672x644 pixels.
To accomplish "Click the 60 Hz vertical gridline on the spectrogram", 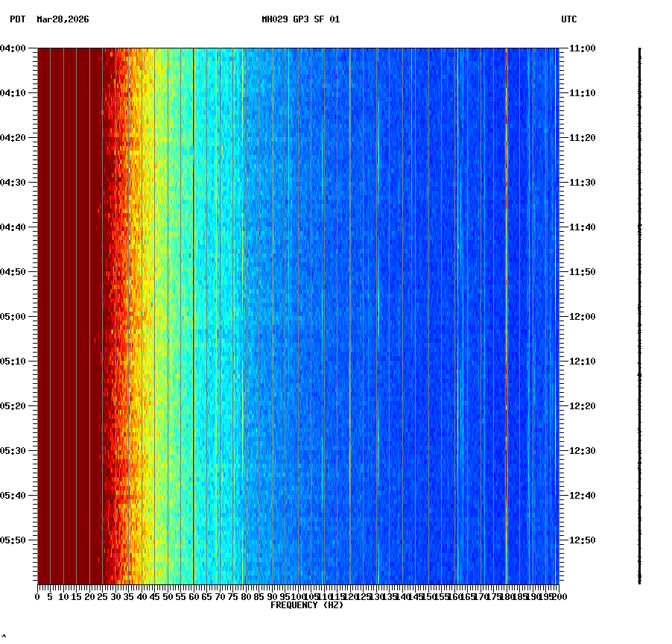I will pos(194,298).
